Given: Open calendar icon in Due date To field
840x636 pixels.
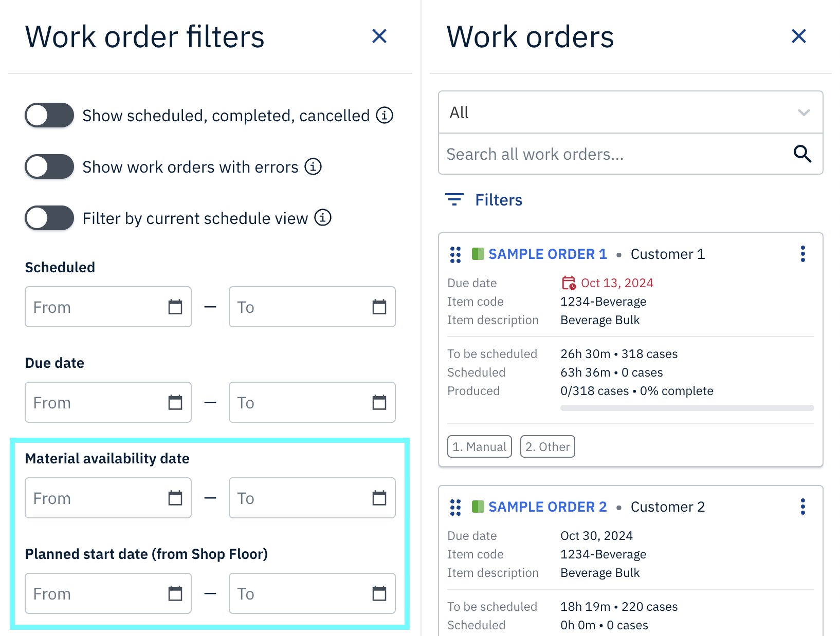Looking at the screenshot, I should 379,402.
